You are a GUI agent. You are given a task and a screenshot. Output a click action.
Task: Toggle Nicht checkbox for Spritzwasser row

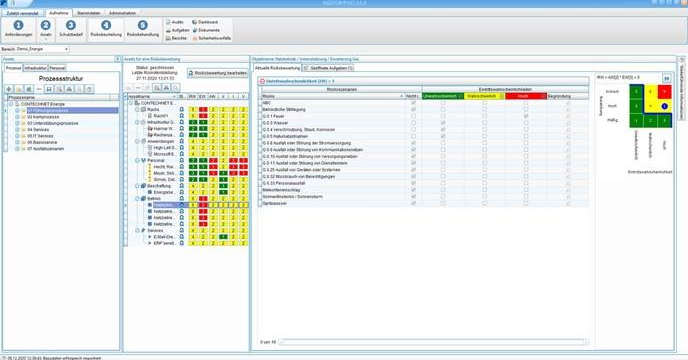(413, 203)
